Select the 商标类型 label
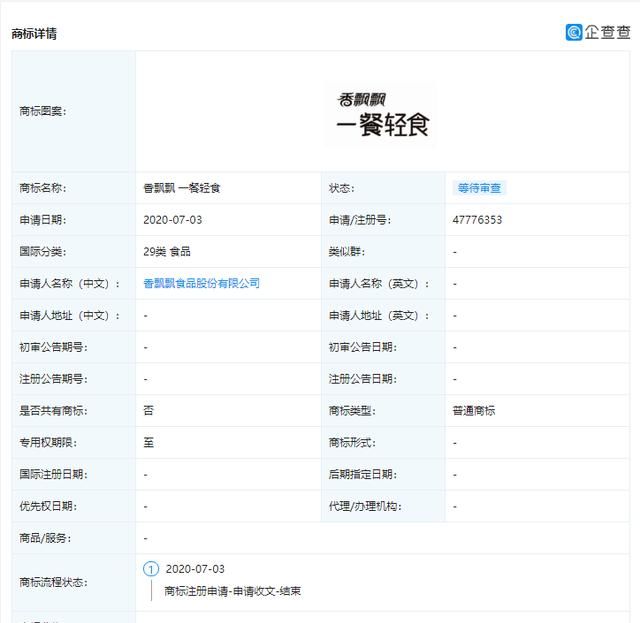Screen dimensions: 640x623 [x=352, y=411]
